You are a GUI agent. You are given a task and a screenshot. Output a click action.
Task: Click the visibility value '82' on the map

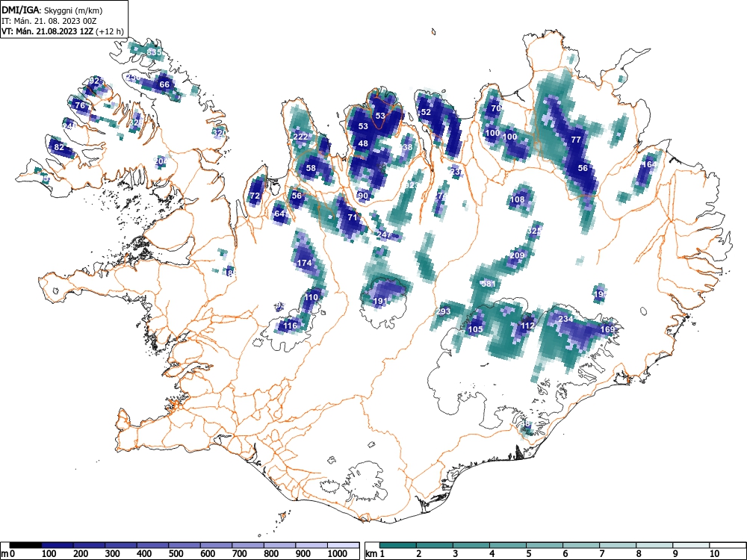[59, 147]
